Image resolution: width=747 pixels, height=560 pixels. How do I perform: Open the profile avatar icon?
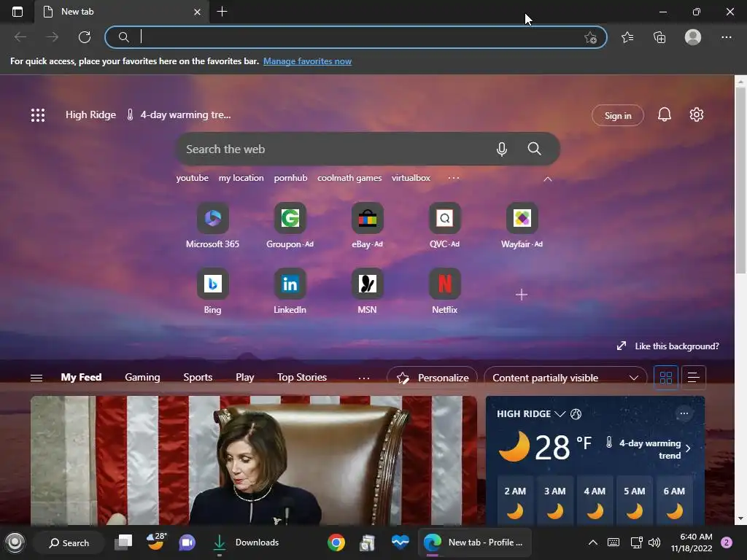pos(693,37)
